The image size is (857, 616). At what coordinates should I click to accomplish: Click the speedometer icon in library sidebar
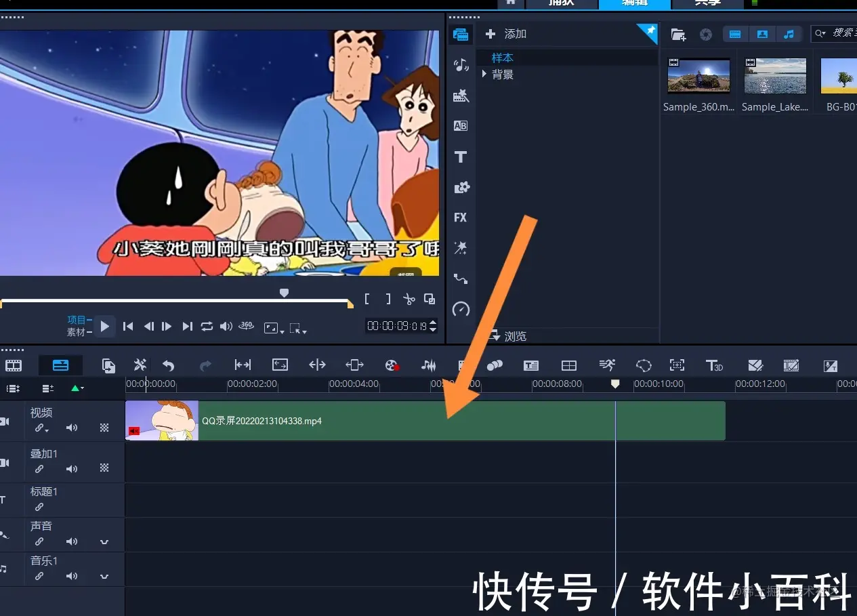461,309
